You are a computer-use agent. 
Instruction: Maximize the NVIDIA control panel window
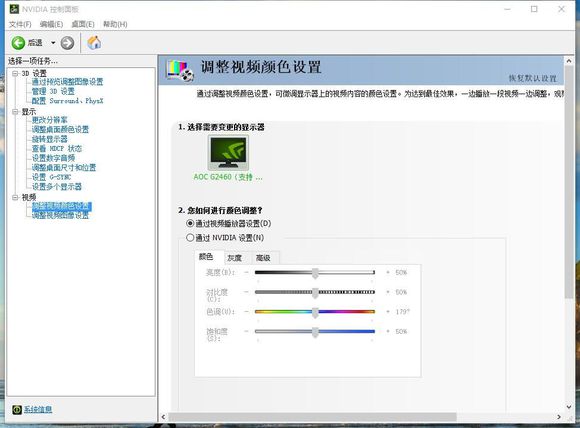(x=534, y=9)
